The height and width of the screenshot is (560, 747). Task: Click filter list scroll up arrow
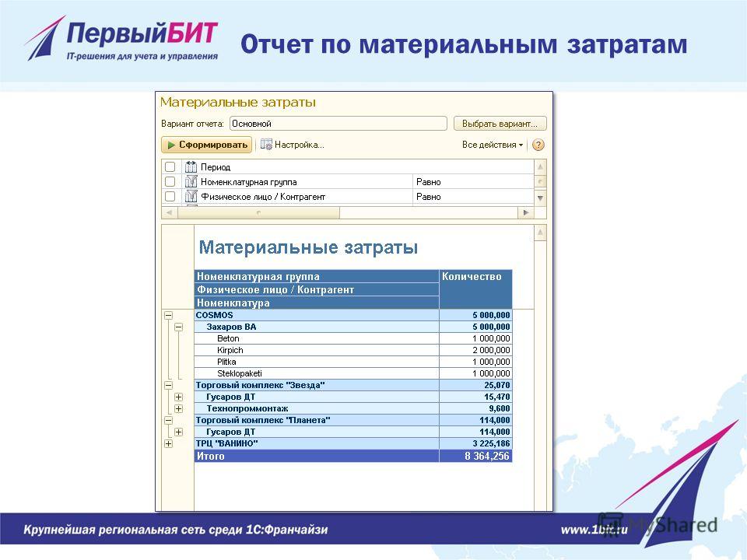pos(540,166)
